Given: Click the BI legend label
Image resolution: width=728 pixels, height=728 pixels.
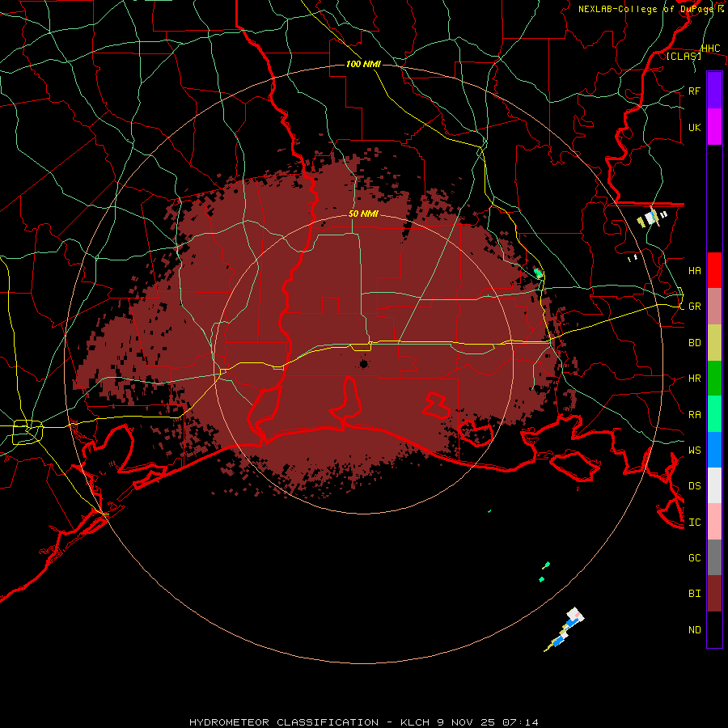Looking at the screenshot, I should [694, 594].
